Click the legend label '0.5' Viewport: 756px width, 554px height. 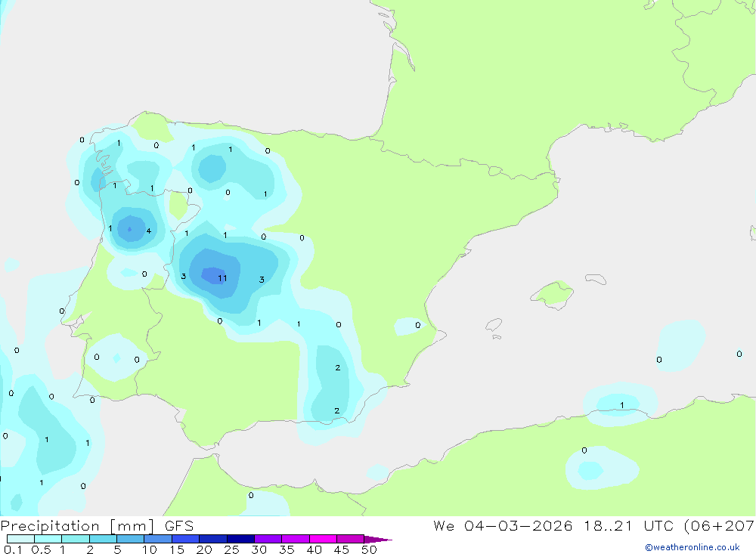pos(41,549)
